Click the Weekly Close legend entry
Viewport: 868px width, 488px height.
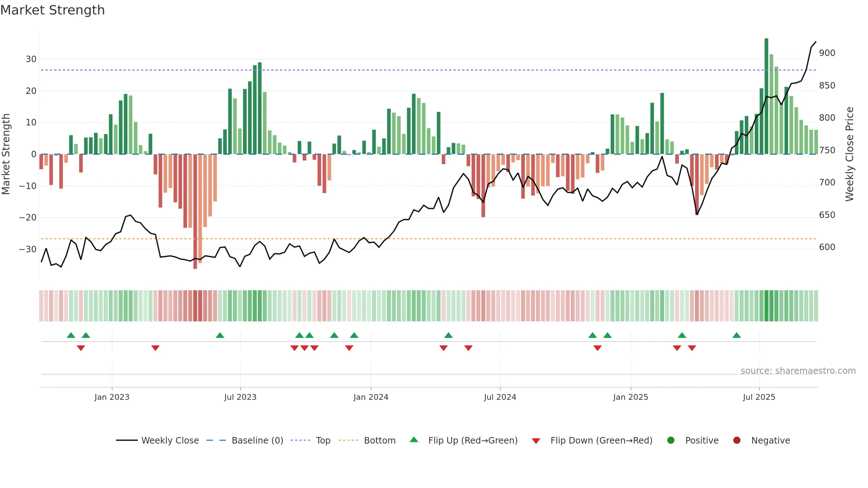point(158,440)
